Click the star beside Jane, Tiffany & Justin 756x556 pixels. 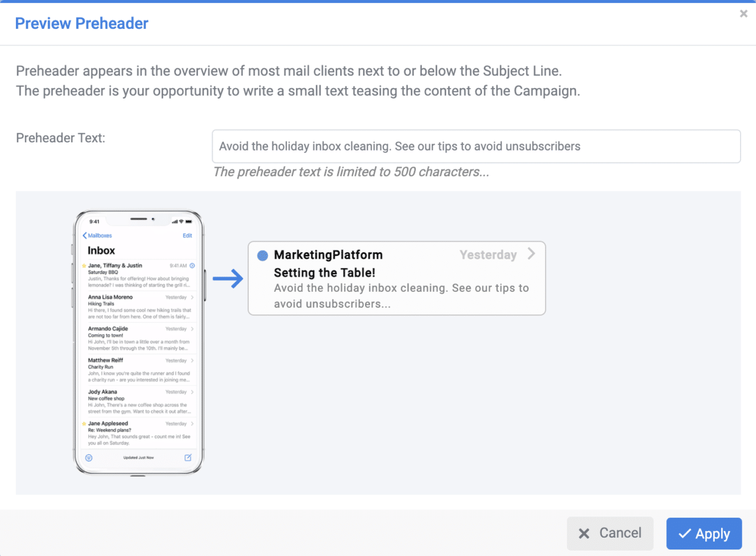(x=84, y=266)
